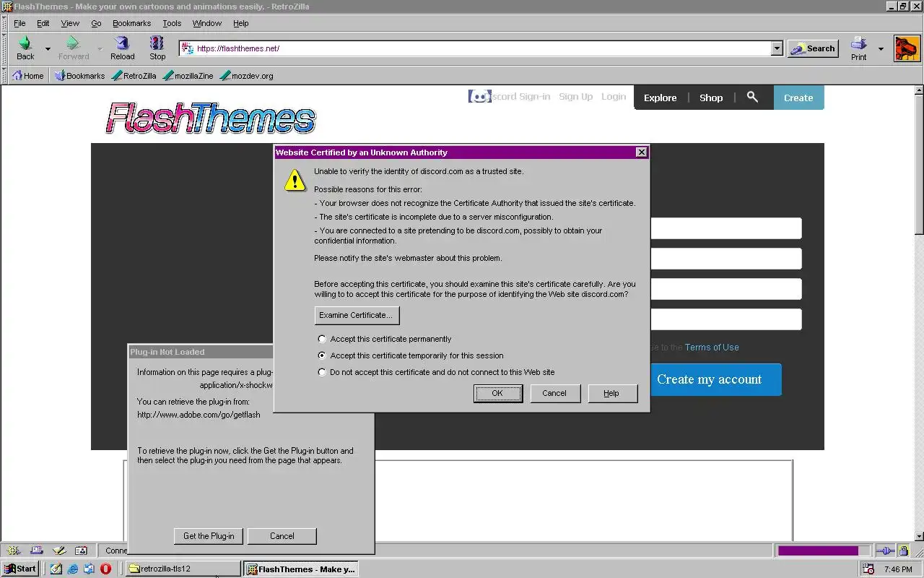The height and width of the screenshot is (578, 924).
Task: Click the FlashThemes logo
Action: pos(211,118)
